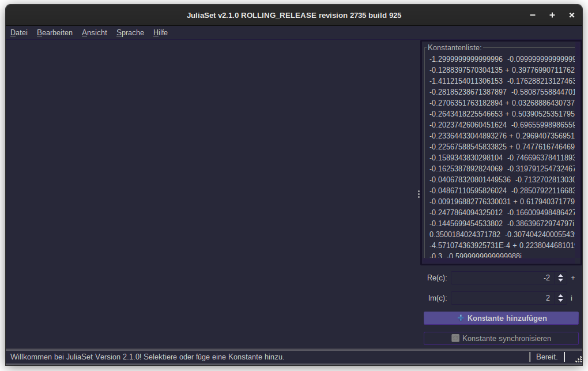Open the Hilfe menu

coord(160,32)
